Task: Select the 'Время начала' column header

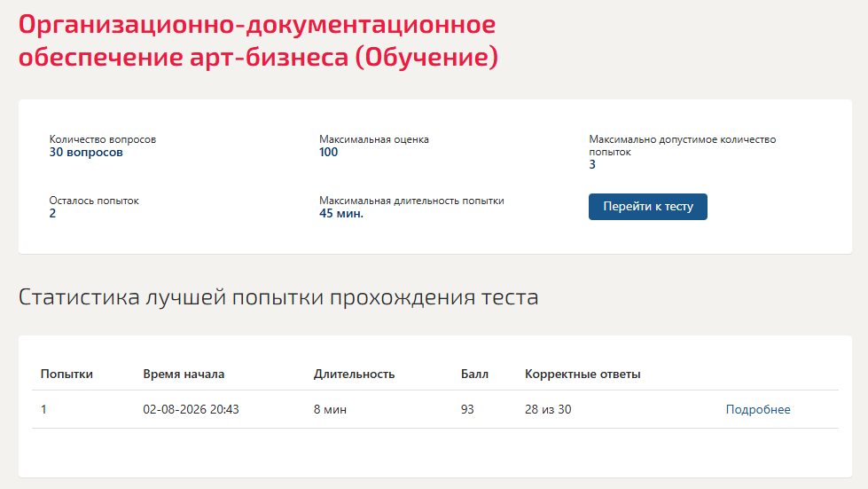Action: [x=184, y=374]
